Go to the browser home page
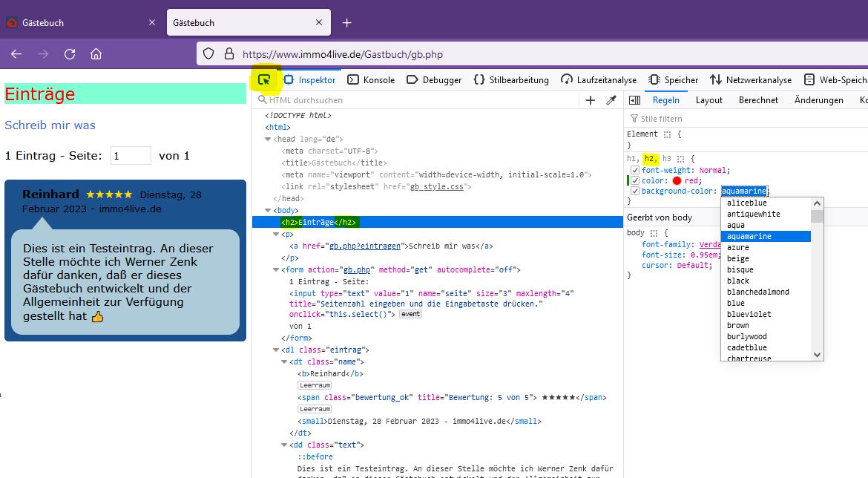 coord(96,53)
